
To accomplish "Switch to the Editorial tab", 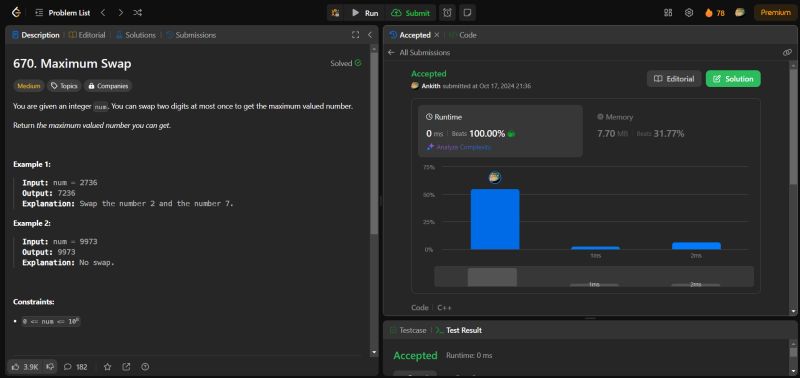I will [87, 35].
